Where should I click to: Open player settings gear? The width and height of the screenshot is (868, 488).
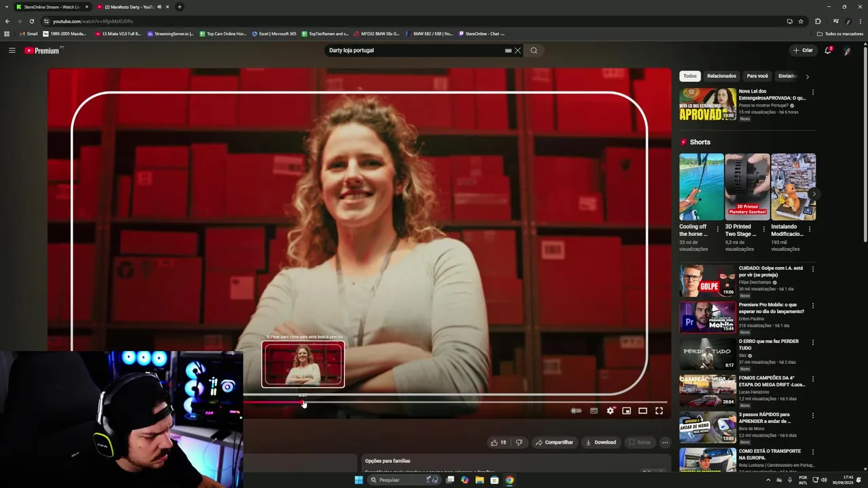point(610,411)
